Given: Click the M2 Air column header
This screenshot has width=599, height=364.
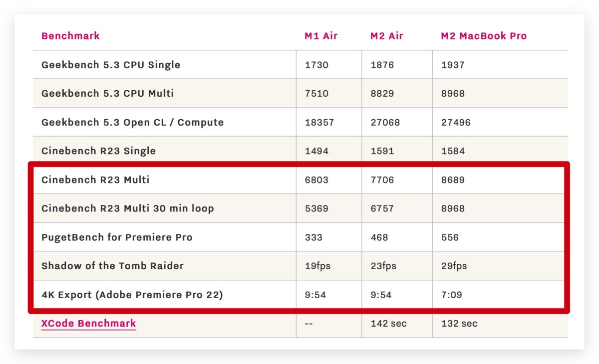Looking at the screenshot, I should click(386, 36).
